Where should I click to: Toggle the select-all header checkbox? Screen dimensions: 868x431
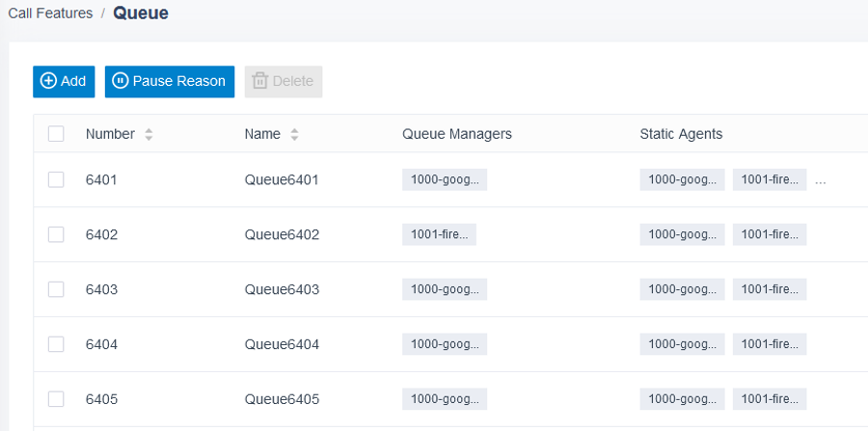[x=56, y=133]
